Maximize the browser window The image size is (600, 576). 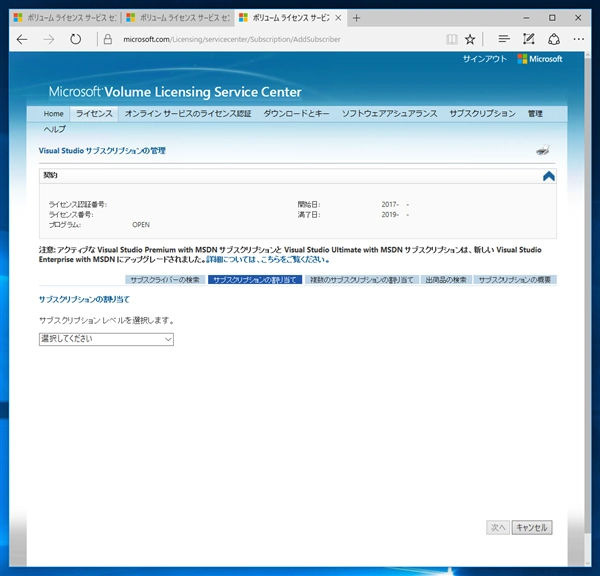[x=552, y=18]
